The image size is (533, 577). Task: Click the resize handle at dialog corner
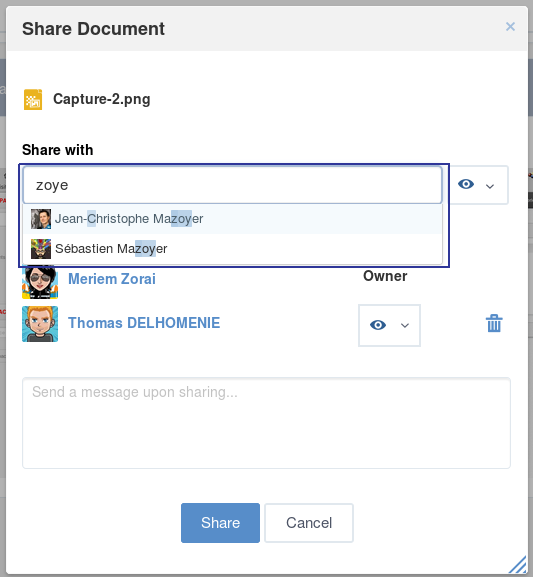click(x=518, y=565)
